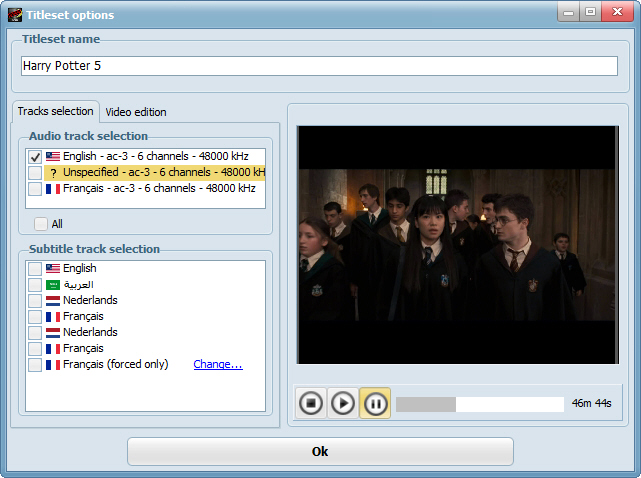Select the Tracks selection tab
This screenshot has height=478, width=641.
click(x=56, y=111)
